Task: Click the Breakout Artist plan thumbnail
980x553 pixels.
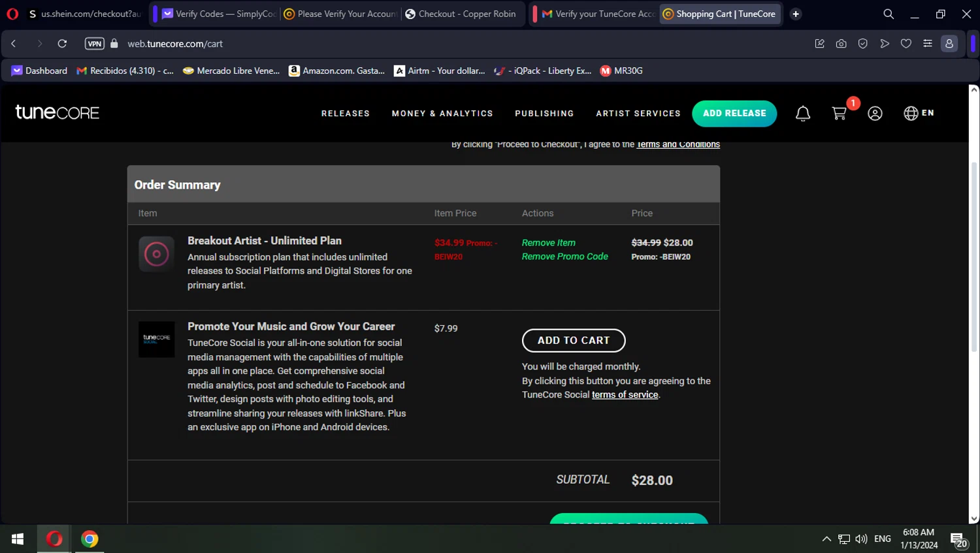Action: (x=156, y=254)
